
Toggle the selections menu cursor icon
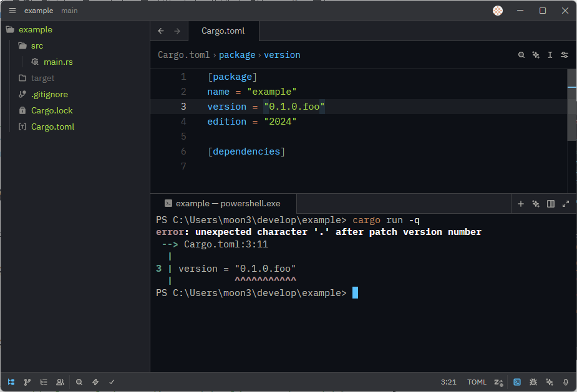(x=550, y=55)
